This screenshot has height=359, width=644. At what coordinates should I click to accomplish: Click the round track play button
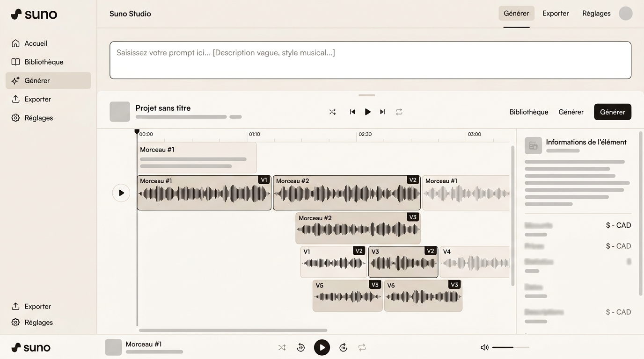click(121, 193)
